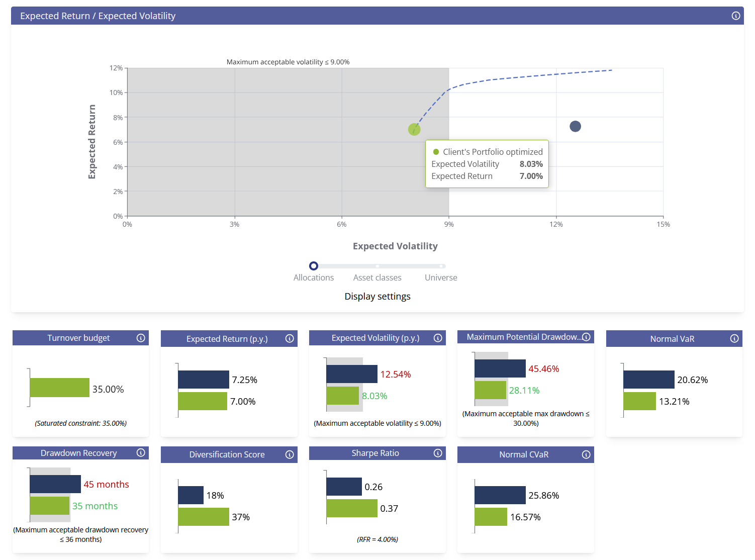Open info for Diversification Score panel
Image resolution: width=755 pixels, height=560 pixels.
click(x=290, y=454)
